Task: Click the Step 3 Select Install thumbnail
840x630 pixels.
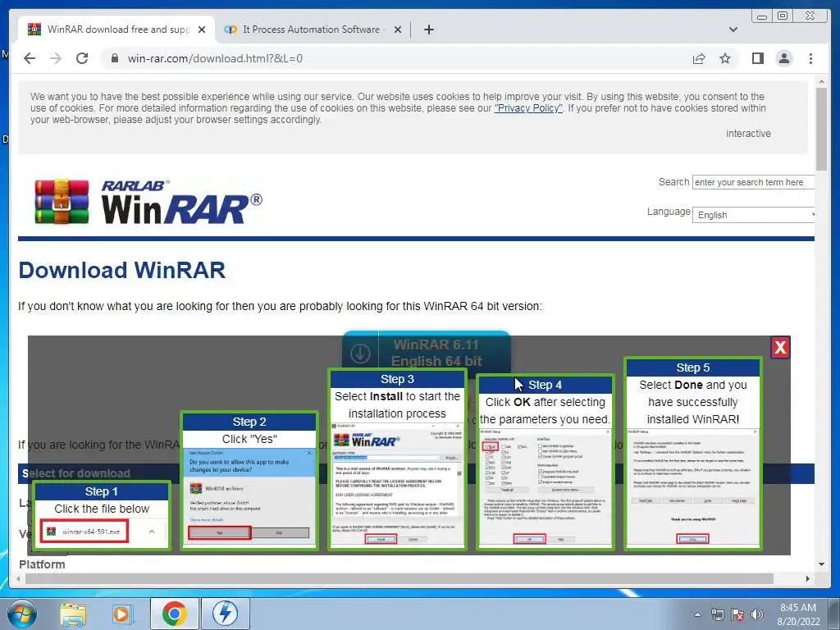Action: pyautogui.click(x=397, y=459)
